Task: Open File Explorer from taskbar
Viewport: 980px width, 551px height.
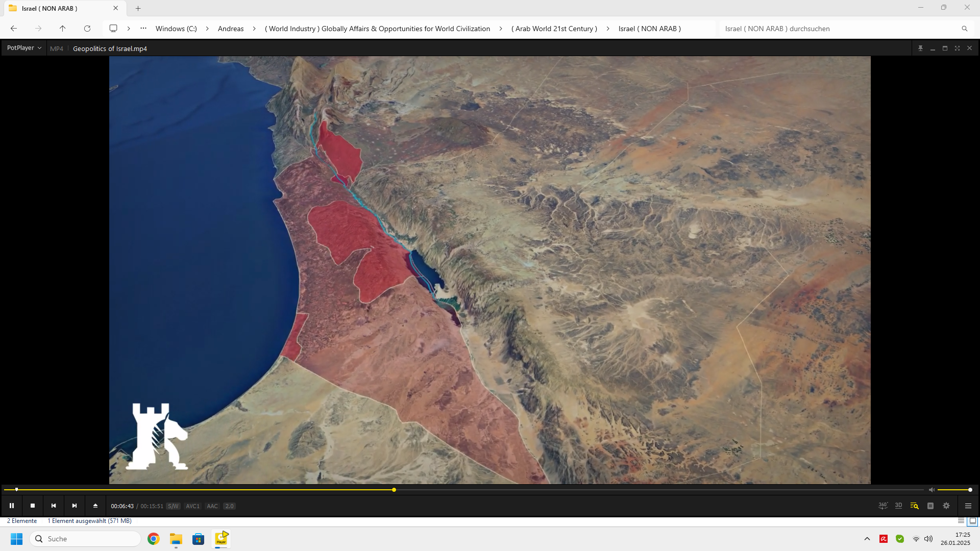Action: (176, 539)
